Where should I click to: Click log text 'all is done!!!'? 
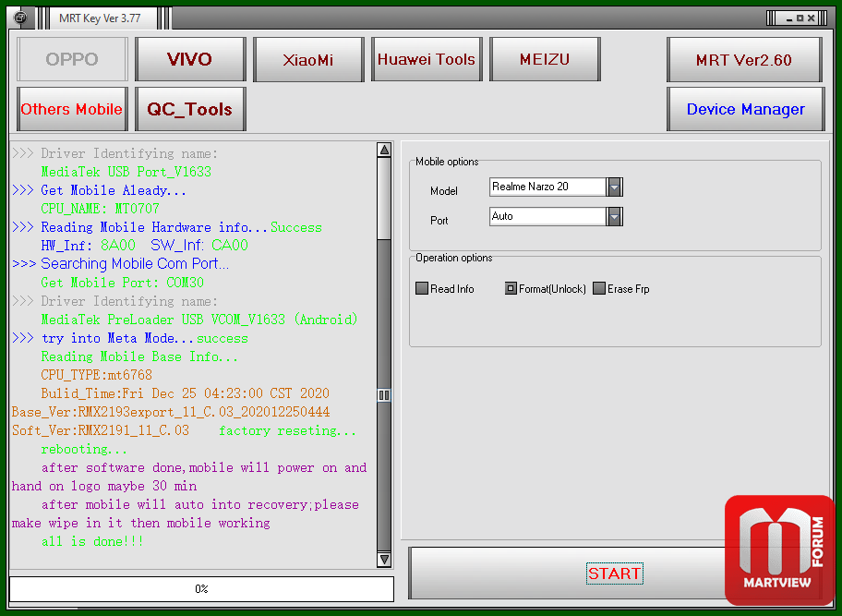pos(92,541)
